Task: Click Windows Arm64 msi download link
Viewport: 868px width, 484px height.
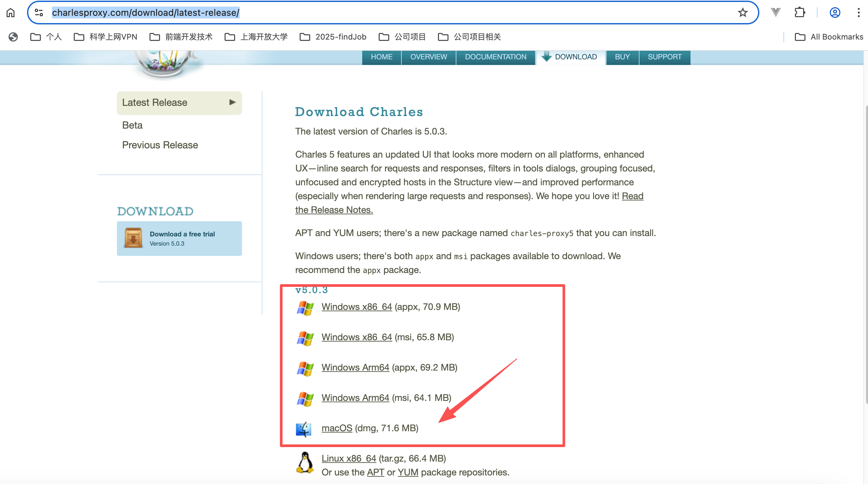Action: tap(355, 398)
